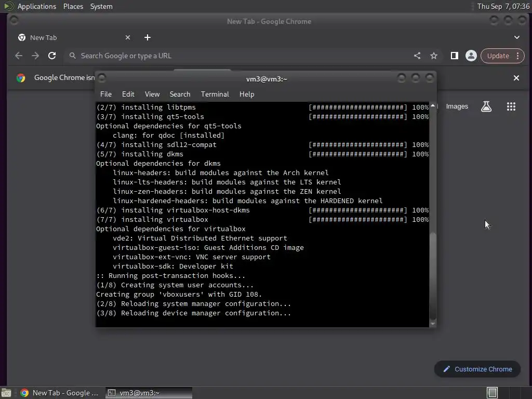The height and width of the screenshot is (399, 532).
Task: Click the show desktop icon in taskbar
Action: coord(6,393)
